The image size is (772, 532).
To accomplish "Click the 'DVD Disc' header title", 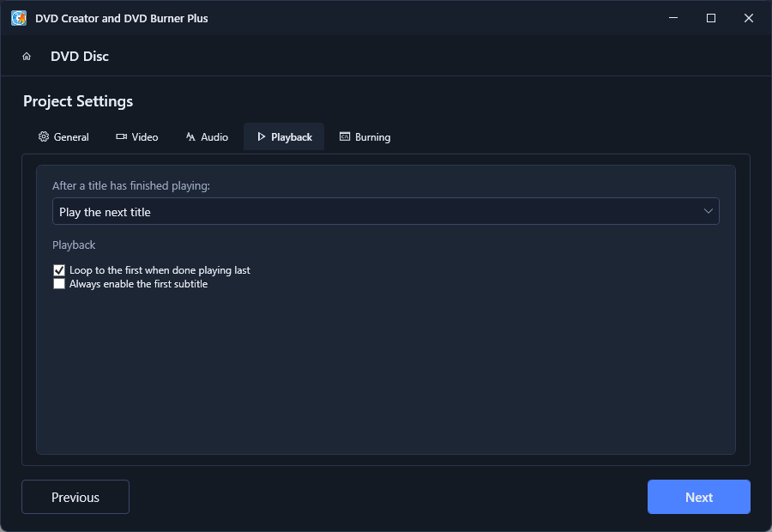I will point(80,56).
